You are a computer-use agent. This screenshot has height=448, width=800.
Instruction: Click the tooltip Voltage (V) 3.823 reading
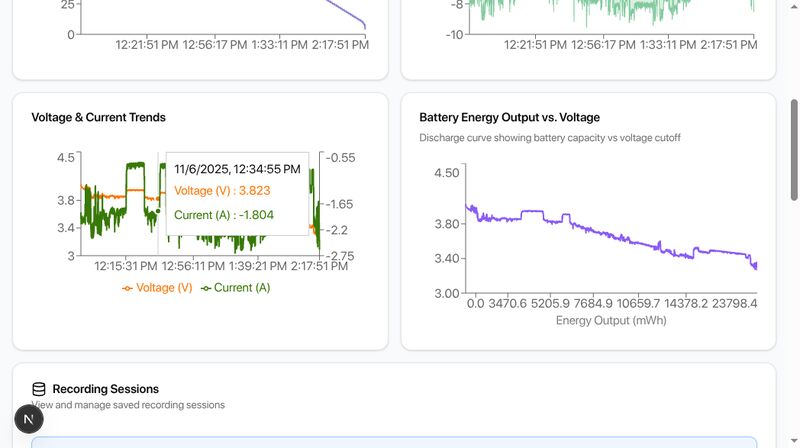point(222,191)
